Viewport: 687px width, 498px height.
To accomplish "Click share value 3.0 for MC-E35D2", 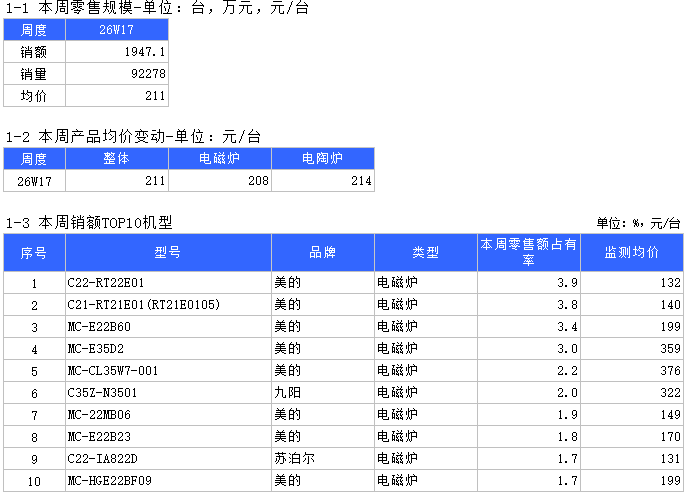I will point(567,349).
